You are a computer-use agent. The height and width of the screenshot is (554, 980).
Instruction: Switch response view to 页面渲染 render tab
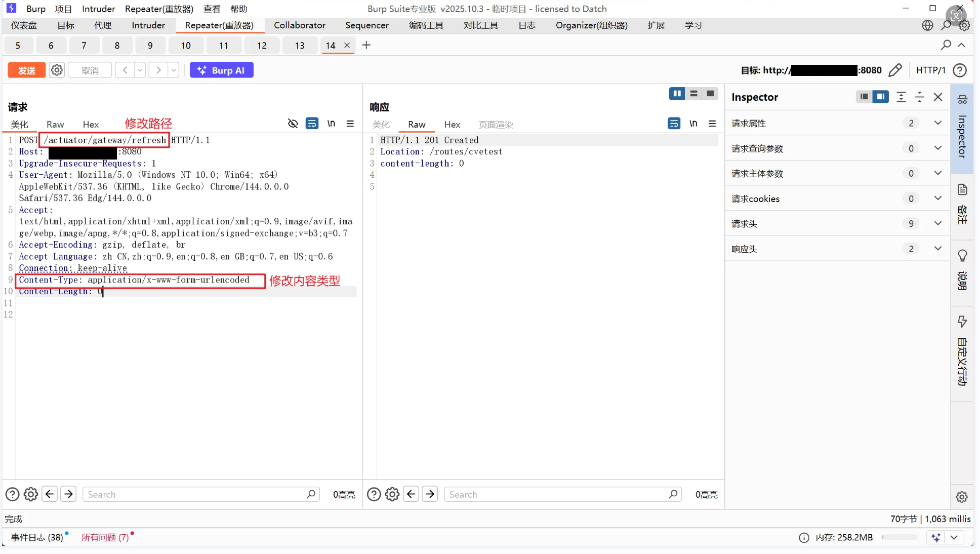496,125
